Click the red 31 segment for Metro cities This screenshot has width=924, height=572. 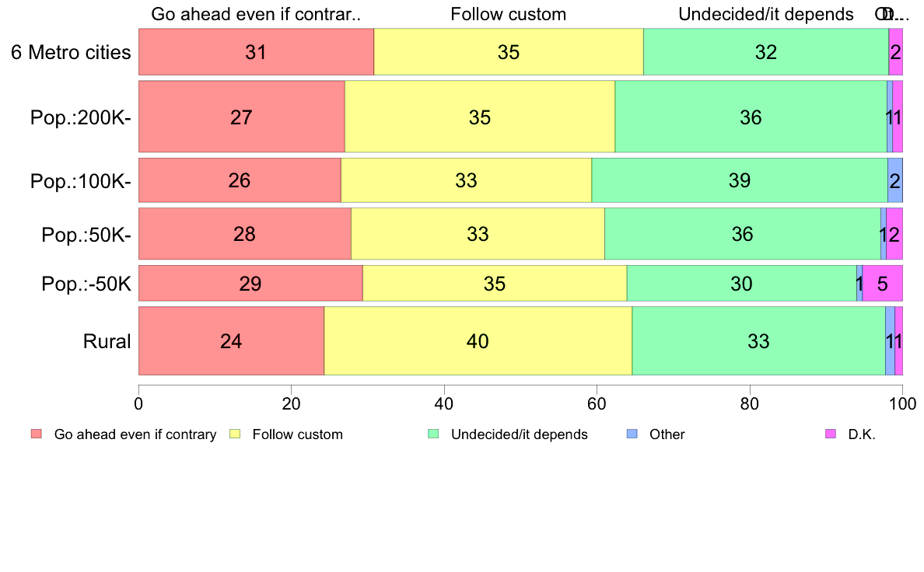coord(257,52)
